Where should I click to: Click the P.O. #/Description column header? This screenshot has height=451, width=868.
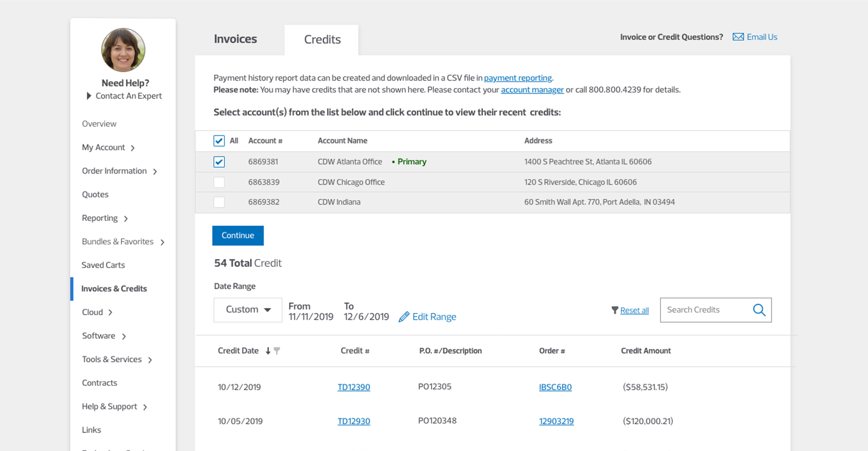[x=450, y=351]
